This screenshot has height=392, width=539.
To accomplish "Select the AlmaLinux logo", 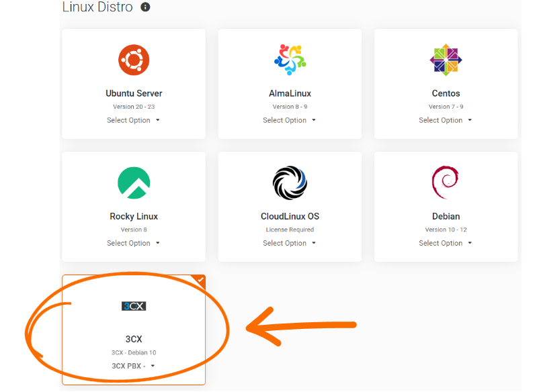I will coord(290,60).
